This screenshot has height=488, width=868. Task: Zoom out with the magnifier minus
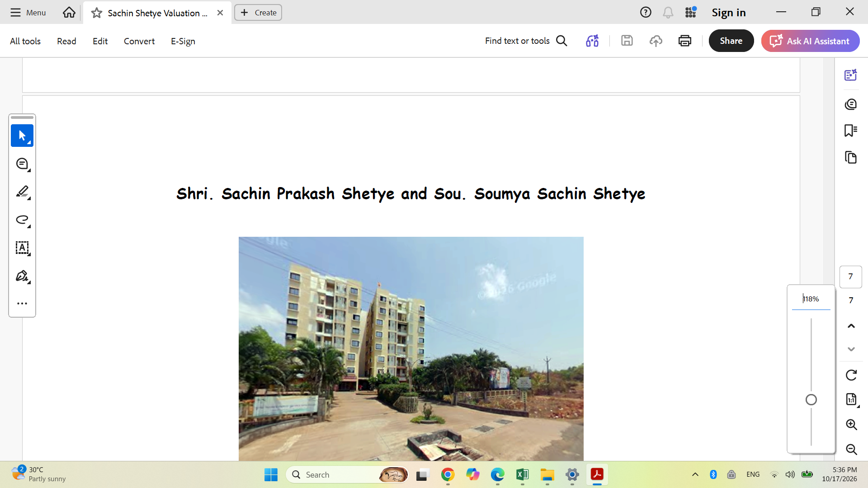(x=851, y=449)
